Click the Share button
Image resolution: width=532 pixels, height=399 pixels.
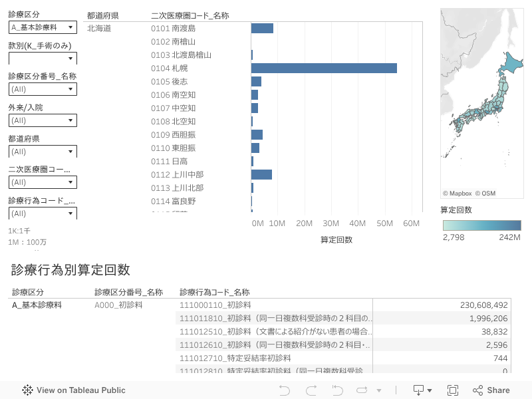(x=491, y=390)
